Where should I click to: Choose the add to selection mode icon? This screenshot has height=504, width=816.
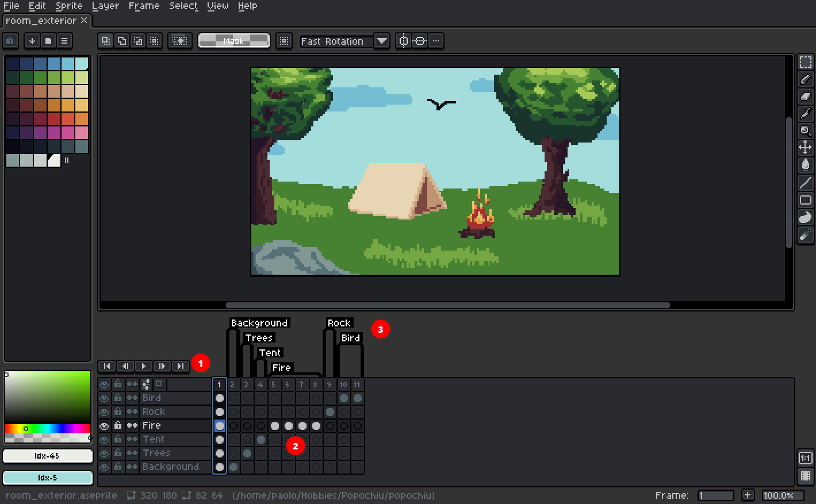point(121,41)
